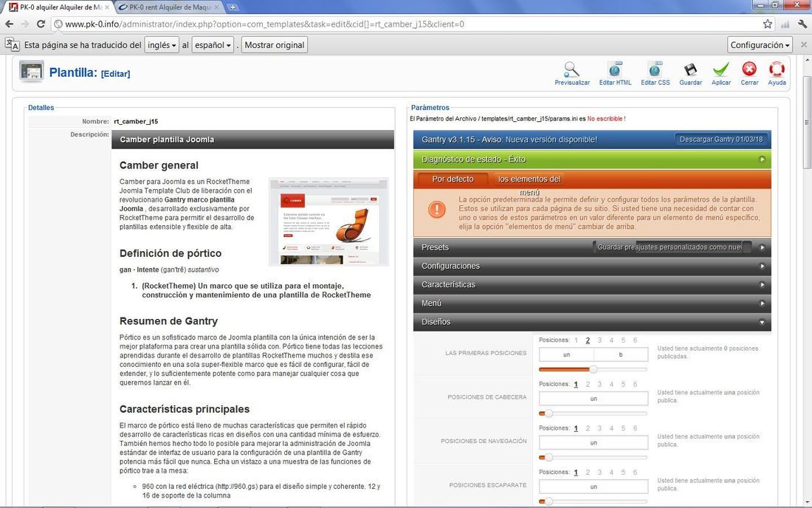Click the Gantry marco plantilla Joomla link
Screen dimensions: 812x508
click(x=177, y=204)
